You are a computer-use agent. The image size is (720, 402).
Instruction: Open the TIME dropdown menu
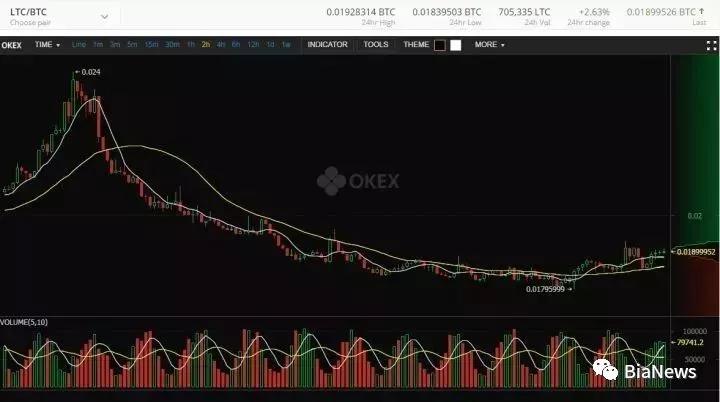click(x=47, y=45)
